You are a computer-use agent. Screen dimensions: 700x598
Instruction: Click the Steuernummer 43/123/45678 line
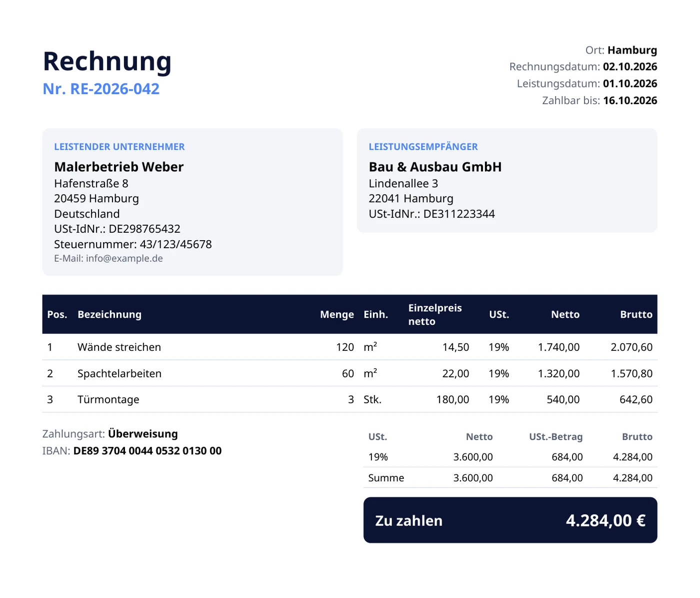pos(133,244)
